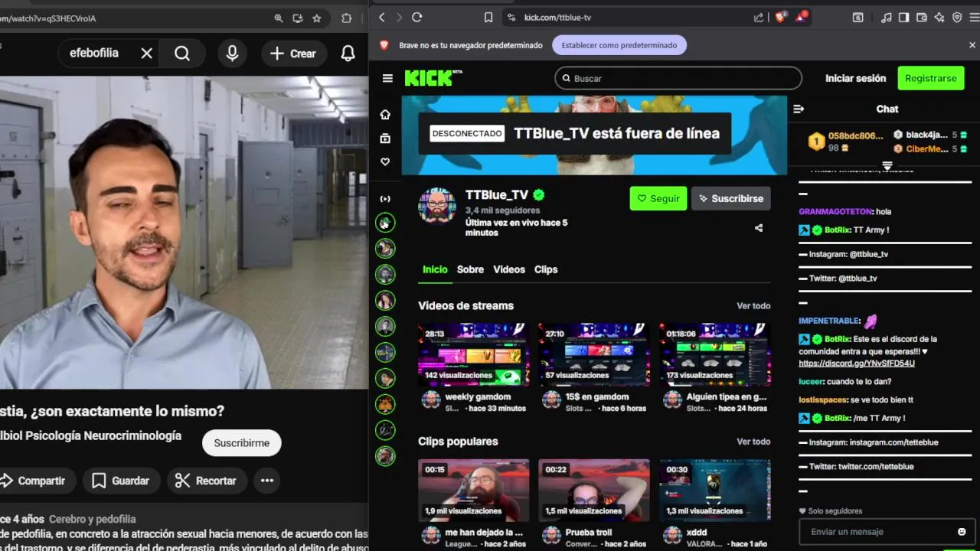Clear the efebofilia YouTube search text
Viewport: 980px width, 551px height.
tap(147, 54)
